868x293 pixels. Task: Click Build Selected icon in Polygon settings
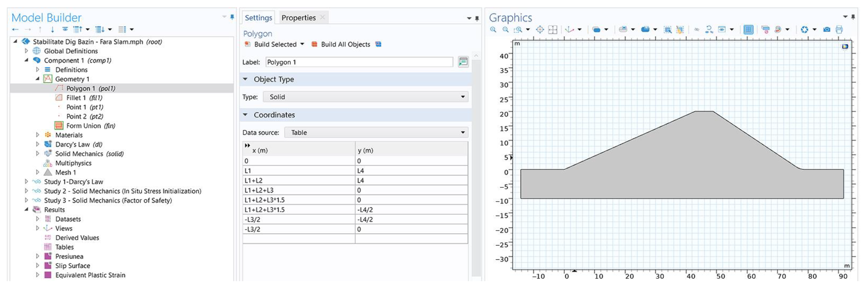[247, 44]
